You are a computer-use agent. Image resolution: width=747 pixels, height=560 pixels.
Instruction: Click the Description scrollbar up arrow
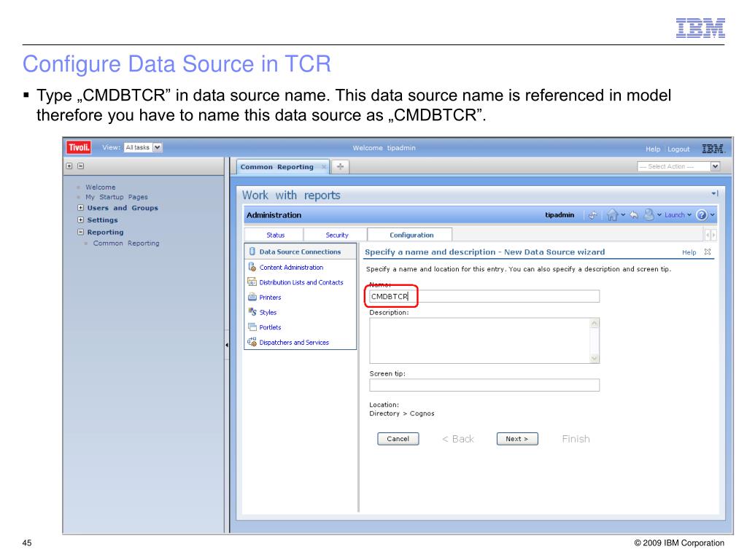pyautogui.click(x=595, y=323)
